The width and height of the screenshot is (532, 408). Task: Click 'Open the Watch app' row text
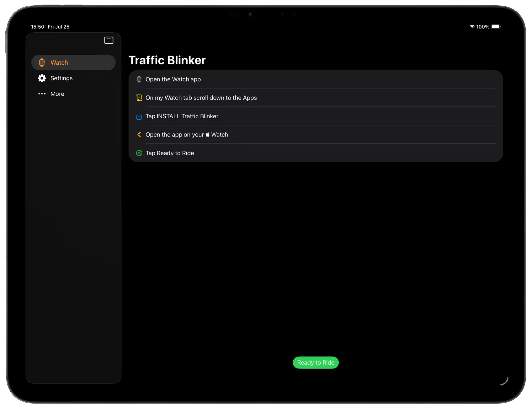coord(173,79)
